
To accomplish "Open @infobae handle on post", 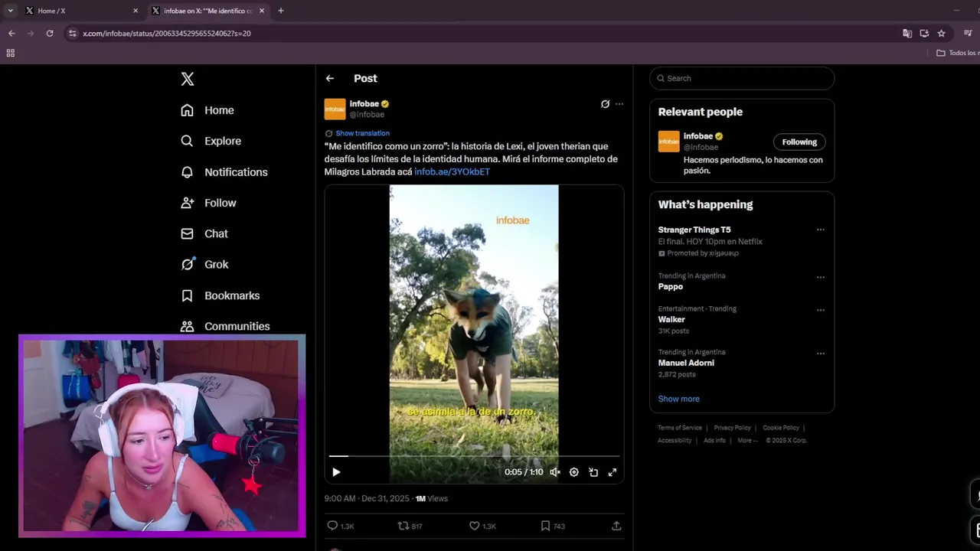I will [x=367, y=115].
